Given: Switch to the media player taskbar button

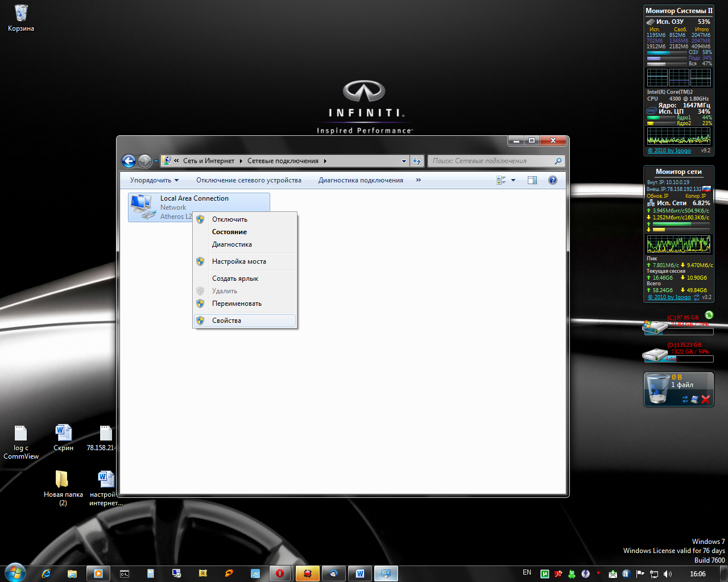Looking at the screenshot, I should [x=98, y=573].
